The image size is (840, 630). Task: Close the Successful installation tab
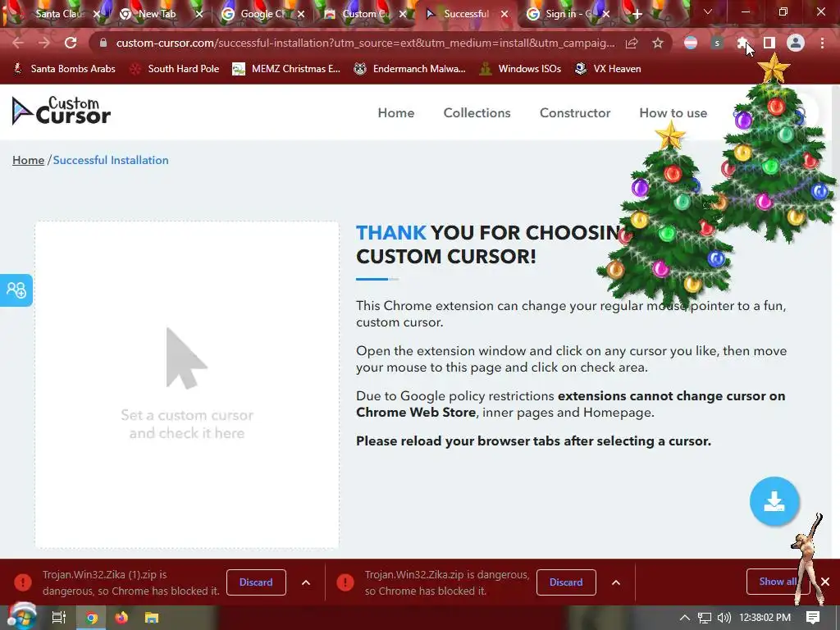point(504,15)
